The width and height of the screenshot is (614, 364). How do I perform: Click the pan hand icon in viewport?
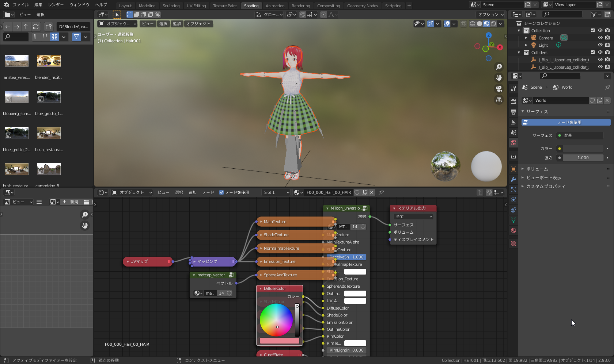(x=499, y=78)
